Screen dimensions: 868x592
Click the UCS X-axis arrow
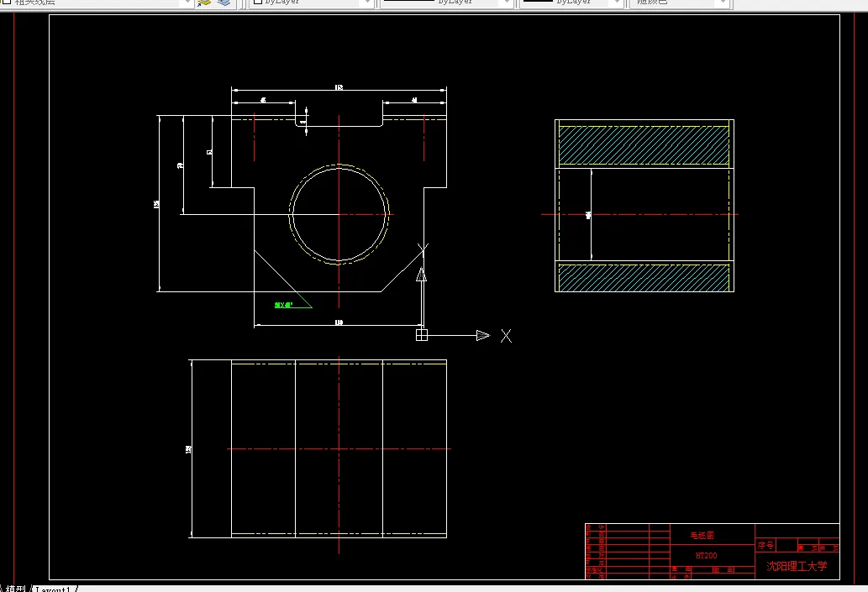pos(482,335)
